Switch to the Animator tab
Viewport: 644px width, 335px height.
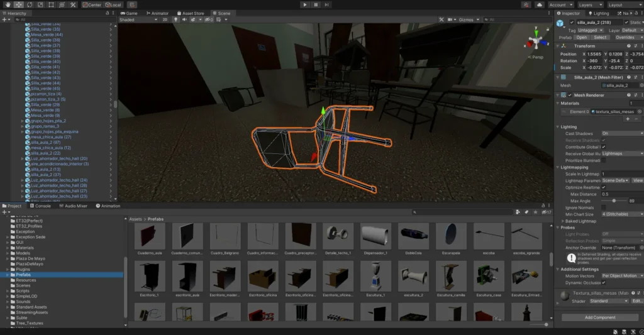[x=157, y=13]
